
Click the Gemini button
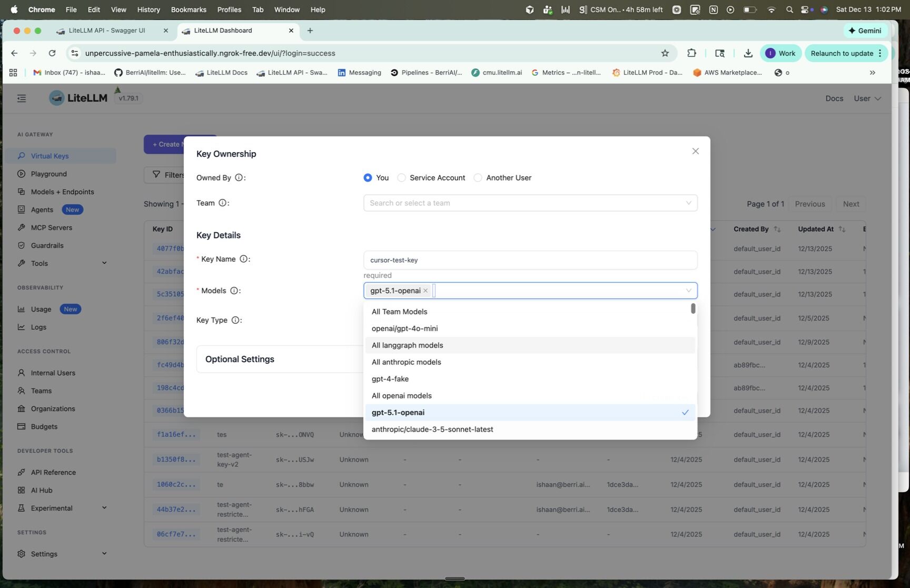(865, 31)
